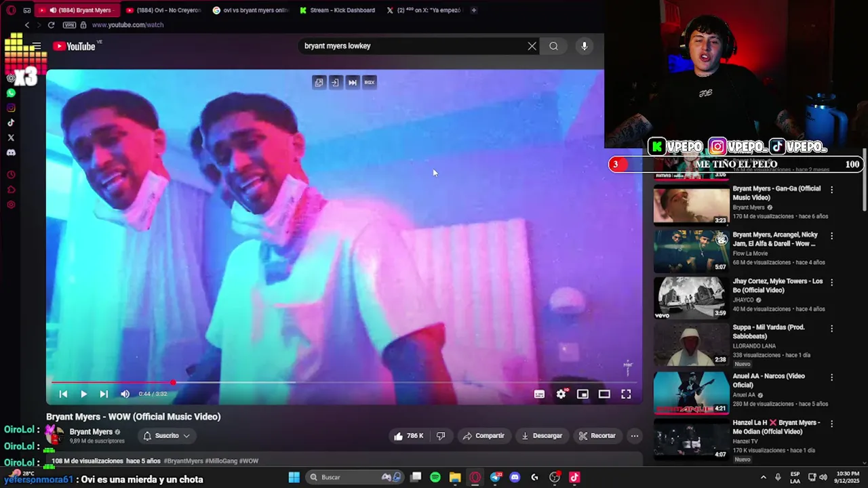Enter fullscreen mode
868x488 pixels.
coord(626,394)
